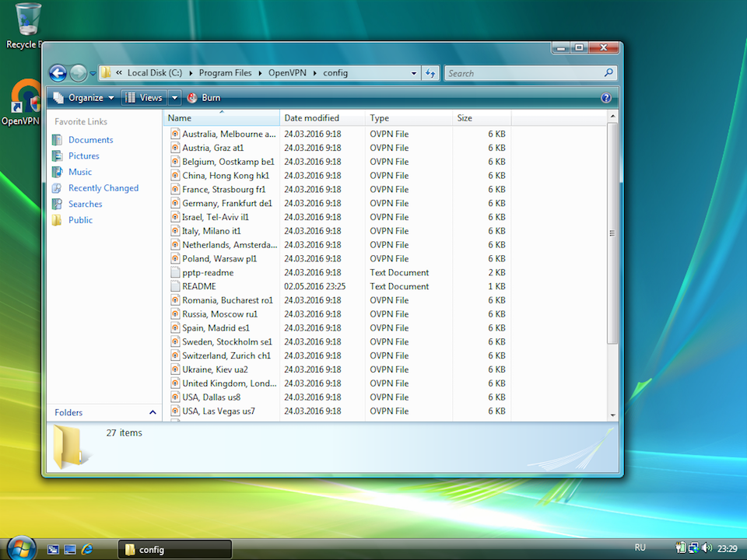747x560 pixels.
Task: Expand arrow after OpenVPN breadcrumb
Action: (x=315, y=73)
